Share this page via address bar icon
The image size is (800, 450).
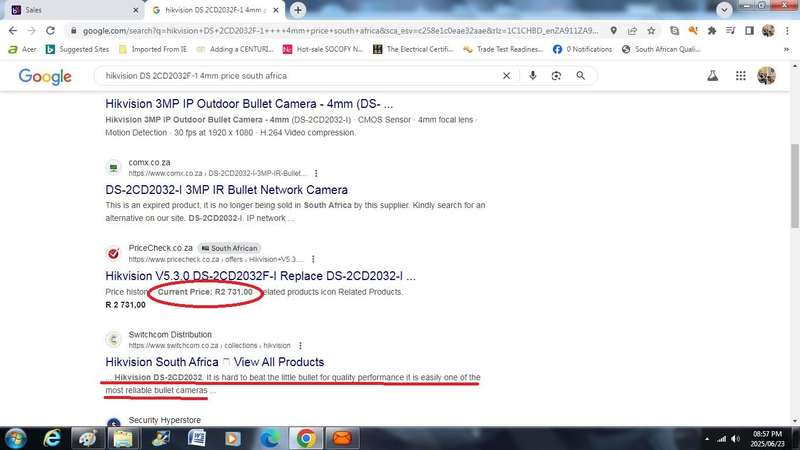pyautogui.click(x=633, y=31)
